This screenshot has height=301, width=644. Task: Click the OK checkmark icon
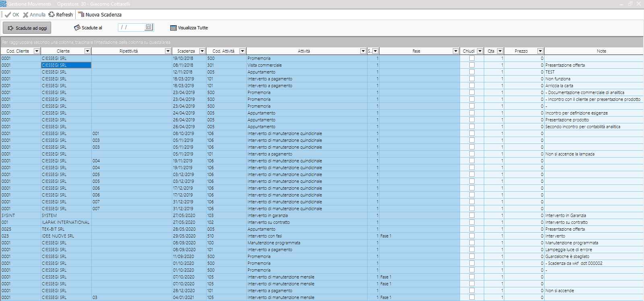tap(8, 14)
